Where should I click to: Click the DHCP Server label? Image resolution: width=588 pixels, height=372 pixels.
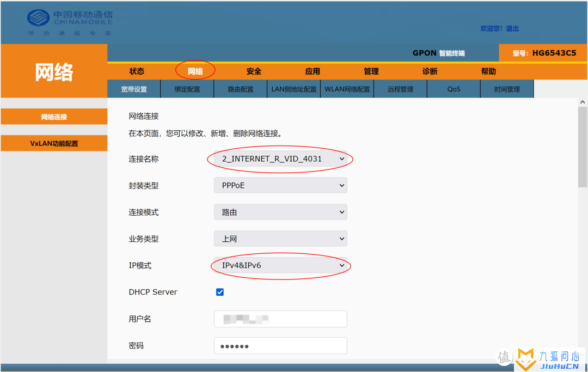pyautogui.click(x=152, y=292)
